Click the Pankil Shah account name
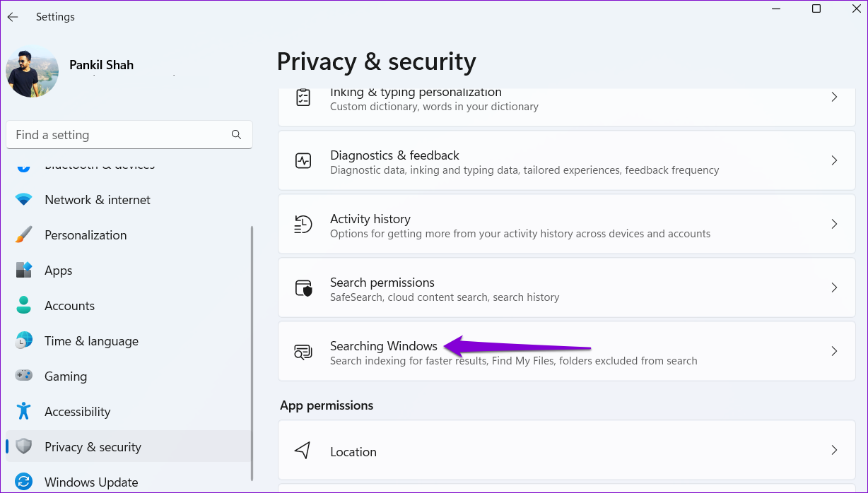 pyautogui.click(x=101, y=65)
